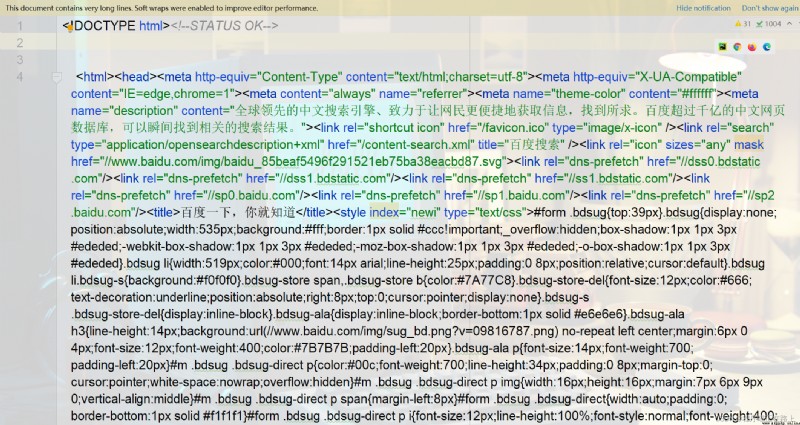Click the "text/css" type value

coord(502,212)
